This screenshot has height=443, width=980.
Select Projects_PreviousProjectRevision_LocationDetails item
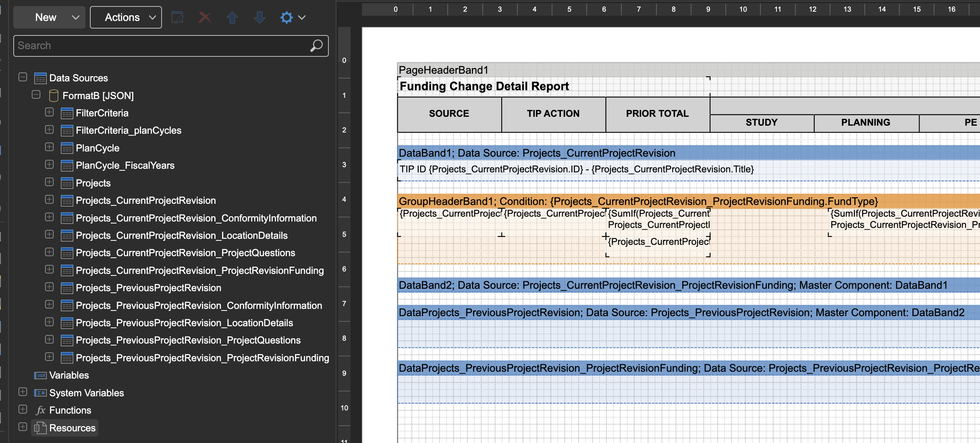tap(185, 323)
